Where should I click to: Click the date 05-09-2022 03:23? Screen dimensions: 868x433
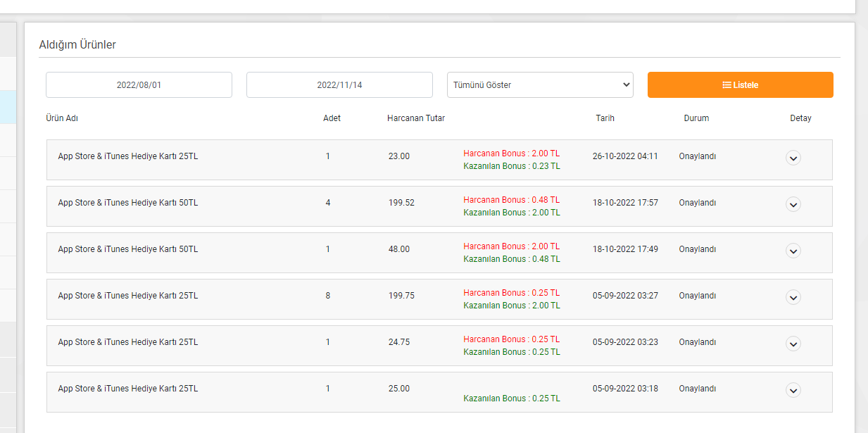point(625,342)
